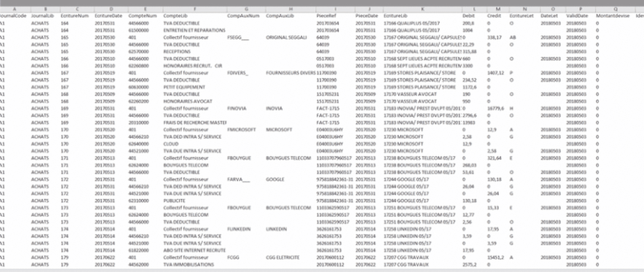Click the credit value 321,64
The height and width of the screenshot is (272, 644).
point(494,158)
